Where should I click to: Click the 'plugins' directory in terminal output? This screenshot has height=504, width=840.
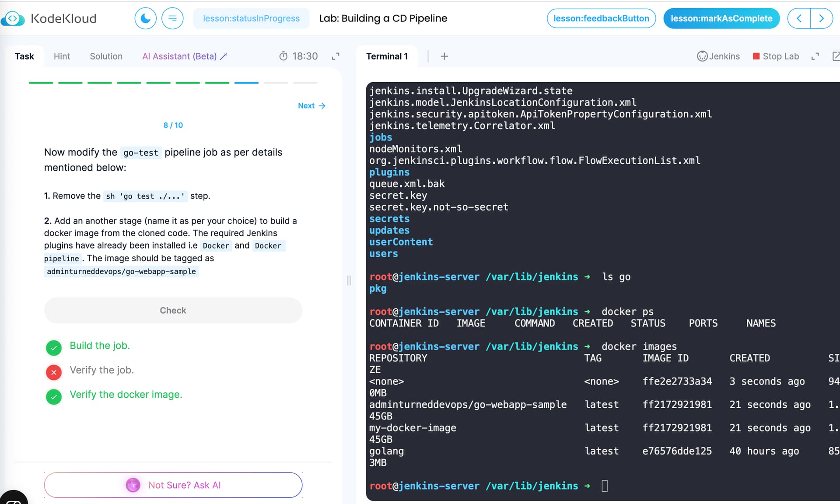click(389, 172)
